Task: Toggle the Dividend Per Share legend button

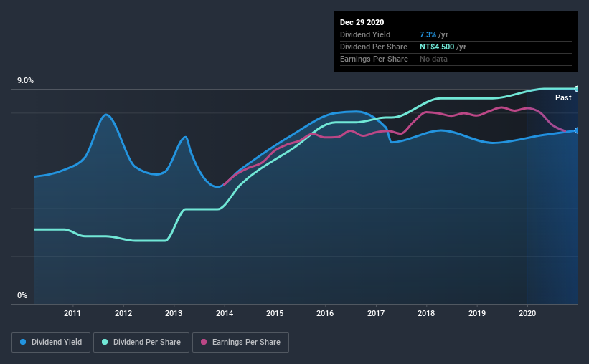Action: click(x=141, y=343)
